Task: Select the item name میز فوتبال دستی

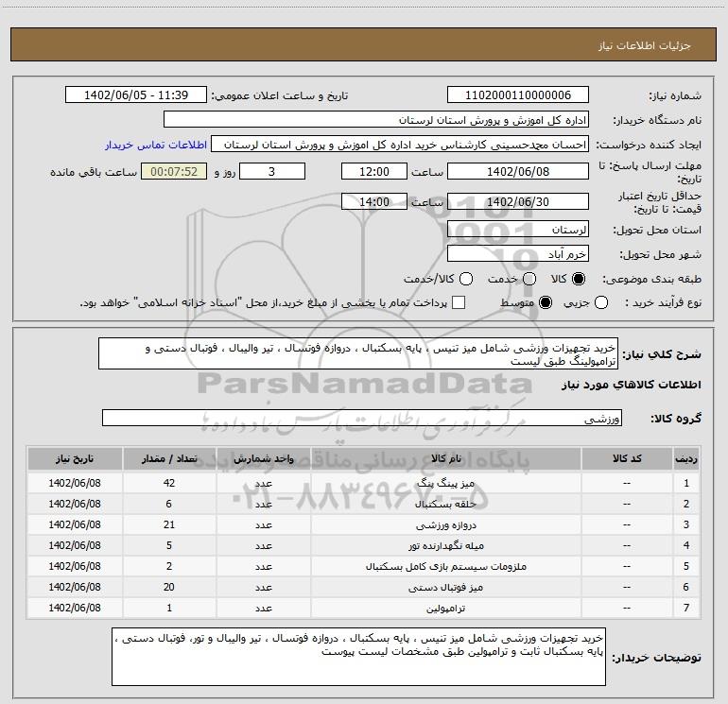Action: tap(445, 587)
